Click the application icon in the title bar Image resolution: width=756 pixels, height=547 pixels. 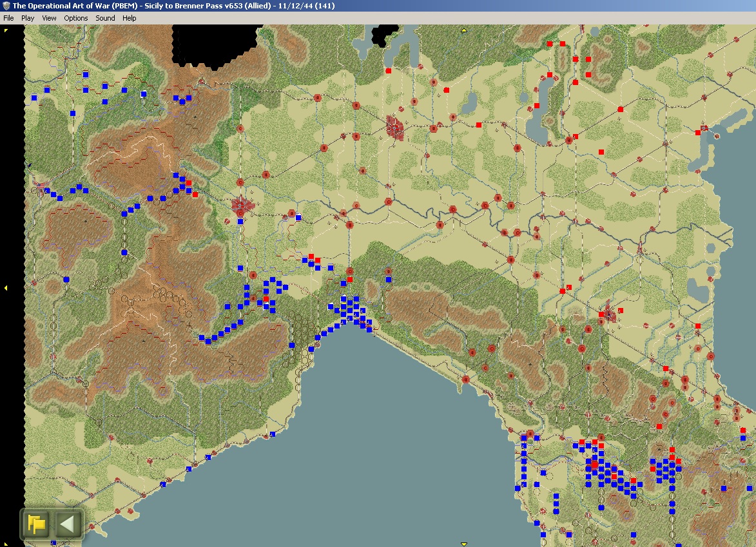tap(6, 6)
